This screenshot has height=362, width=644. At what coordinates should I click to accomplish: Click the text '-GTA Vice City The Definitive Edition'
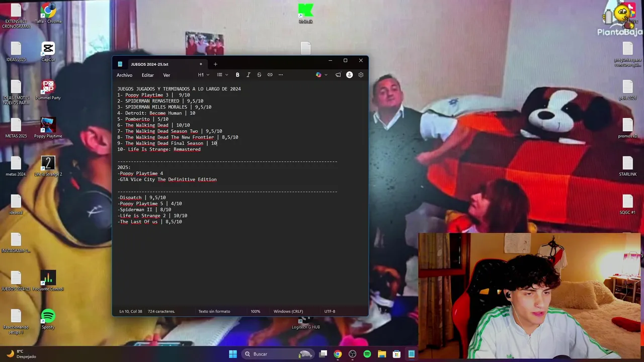coord(167,179)
